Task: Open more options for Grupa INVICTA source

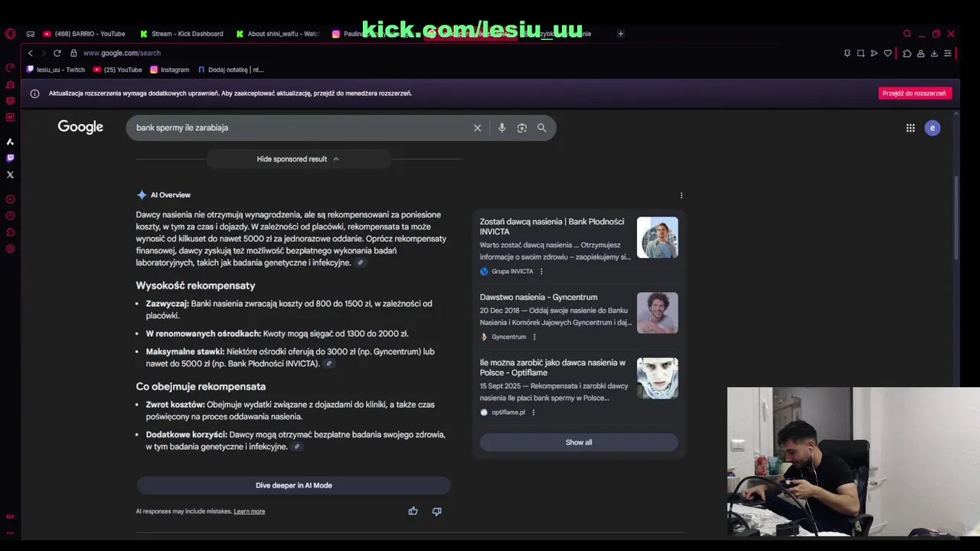Action: 541,272
